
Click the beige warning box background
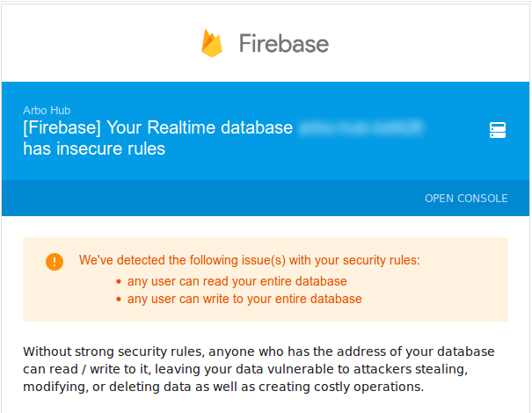click(x=266, y=279)
